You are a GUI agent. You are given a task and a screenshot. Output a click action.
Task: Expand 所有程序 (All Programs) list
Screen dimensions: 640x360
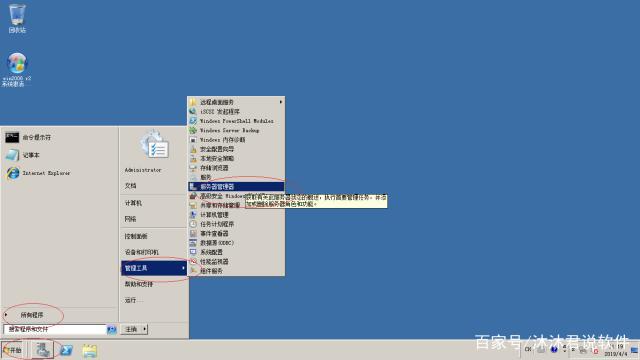tap(33, 315)
